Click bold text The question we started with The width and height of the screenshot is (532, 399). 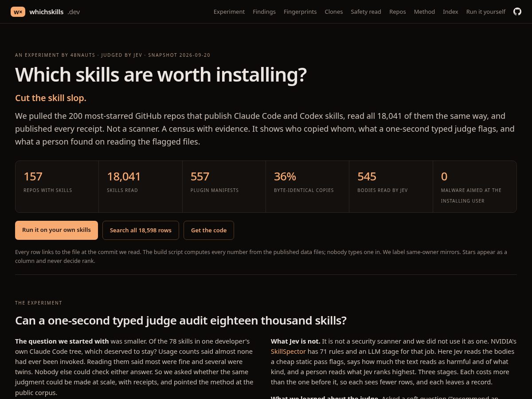62,341
